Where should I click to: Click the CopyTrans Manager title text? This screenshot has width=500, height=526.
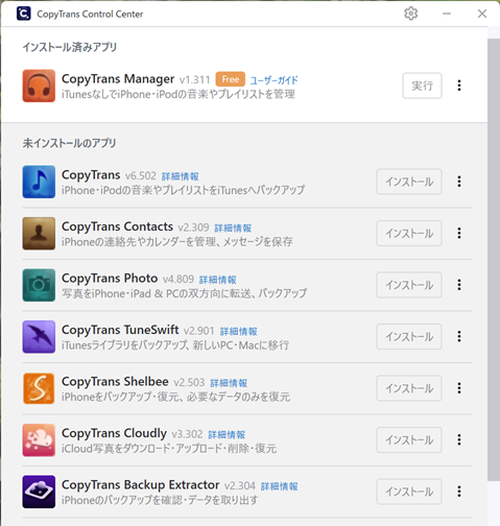click(118, 79)
